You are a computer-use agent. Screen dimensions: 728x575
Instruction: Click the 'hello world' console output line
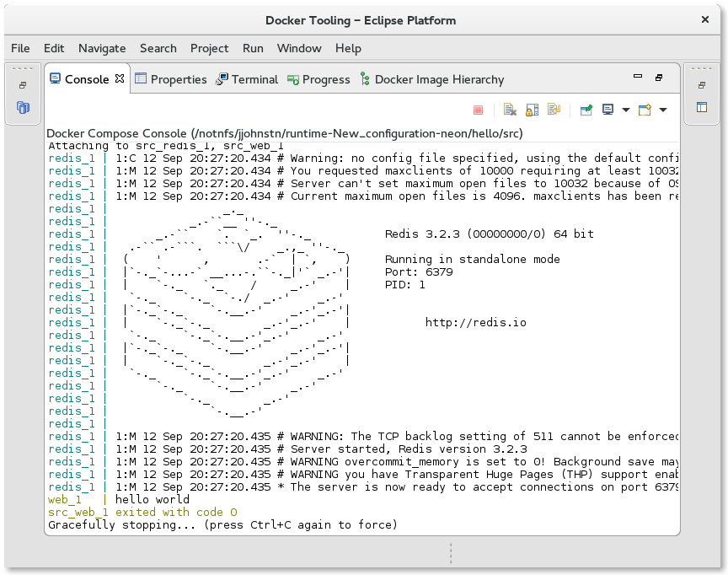(x=153, y=499)
